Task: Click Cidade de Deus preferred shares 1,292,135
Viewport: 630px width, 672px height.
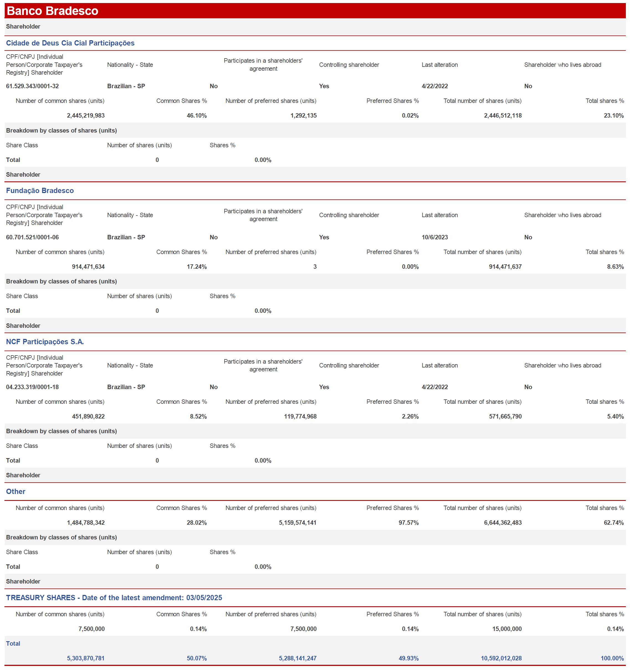Action: click(x=303, y=116)
